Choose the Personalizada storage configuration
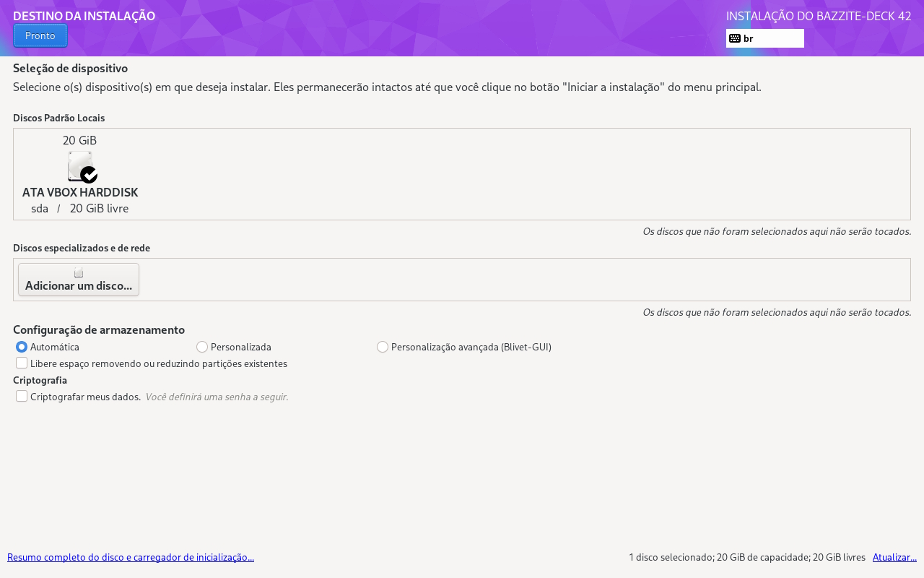 202,347
